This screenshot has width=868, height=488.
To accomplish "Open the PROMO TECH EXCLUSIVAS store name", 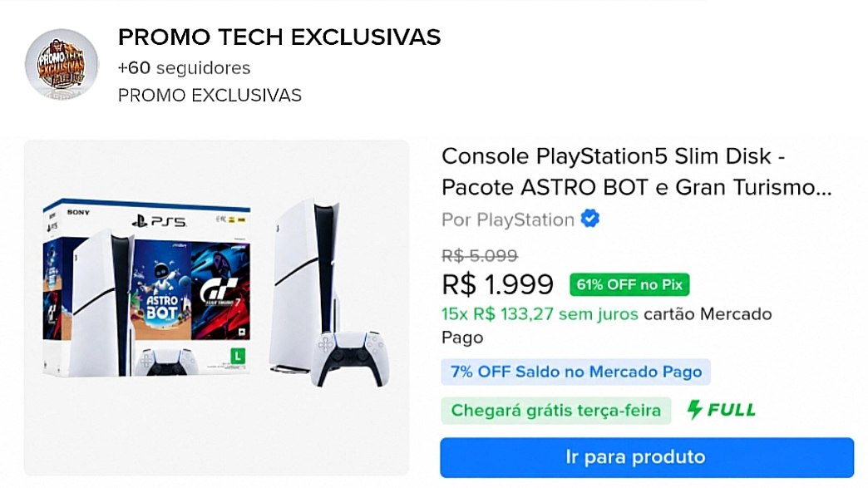I will click(x=279, y=37).
